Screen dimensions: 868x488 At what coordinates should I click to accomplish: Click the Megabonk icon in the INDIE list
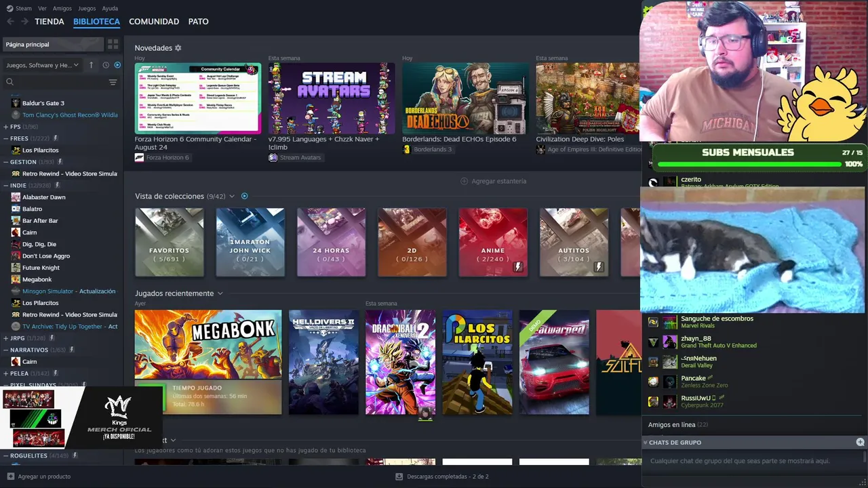click(x=16, y=279)
